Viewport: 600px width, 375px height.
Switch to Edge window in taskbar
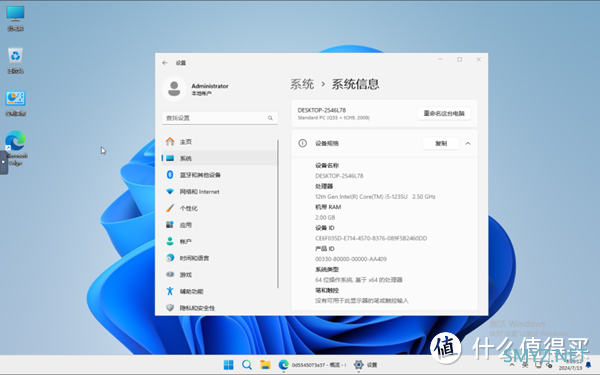click(312, 365)
